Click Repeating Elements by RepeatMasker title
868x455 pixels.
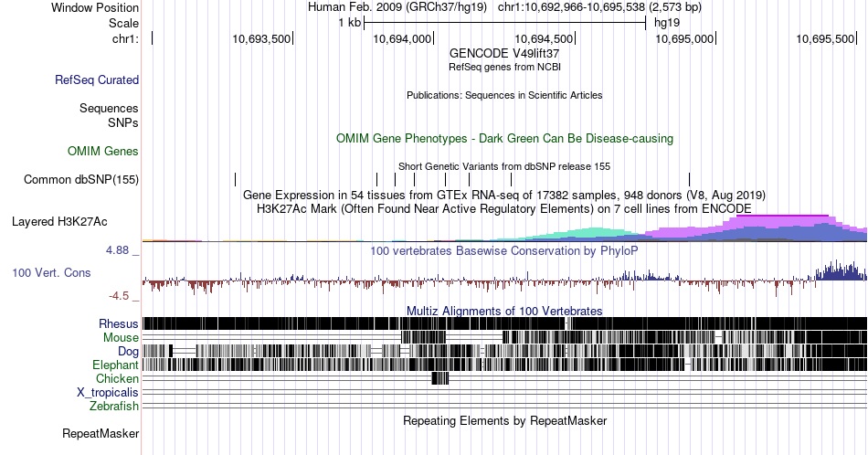(x=504, y=420)
